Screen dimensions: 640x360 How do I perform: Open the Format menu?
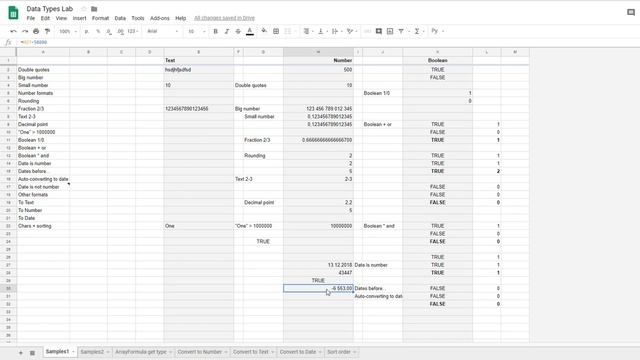100,18
